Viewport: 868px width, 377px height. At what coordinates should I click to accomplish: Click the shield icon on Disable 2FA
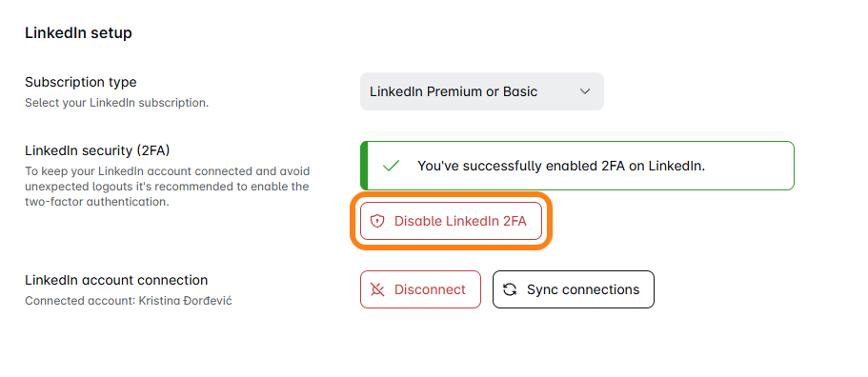tap(377, 221)
